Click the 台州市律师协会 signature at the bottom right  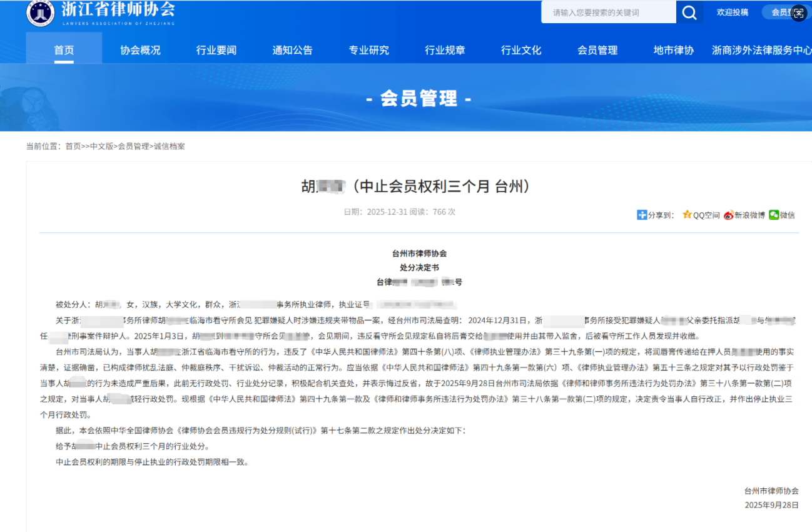771,491
